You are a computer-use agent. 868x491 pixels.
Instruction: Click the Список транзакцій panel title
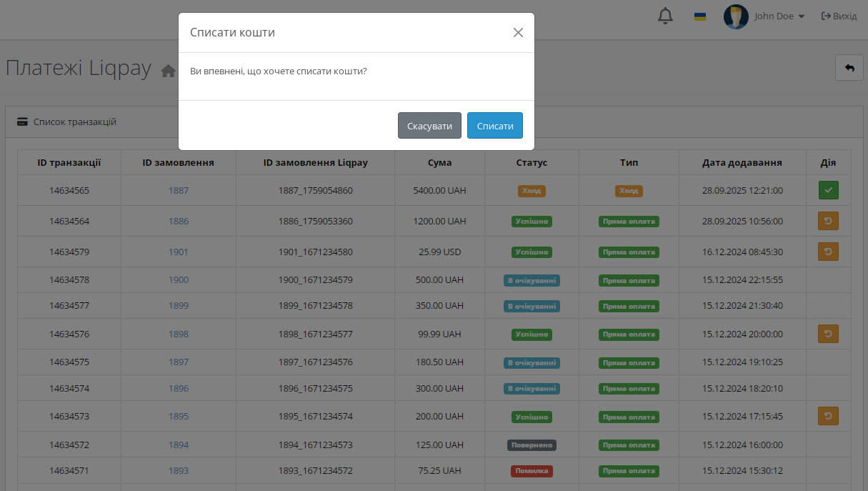tap(75, 121)
